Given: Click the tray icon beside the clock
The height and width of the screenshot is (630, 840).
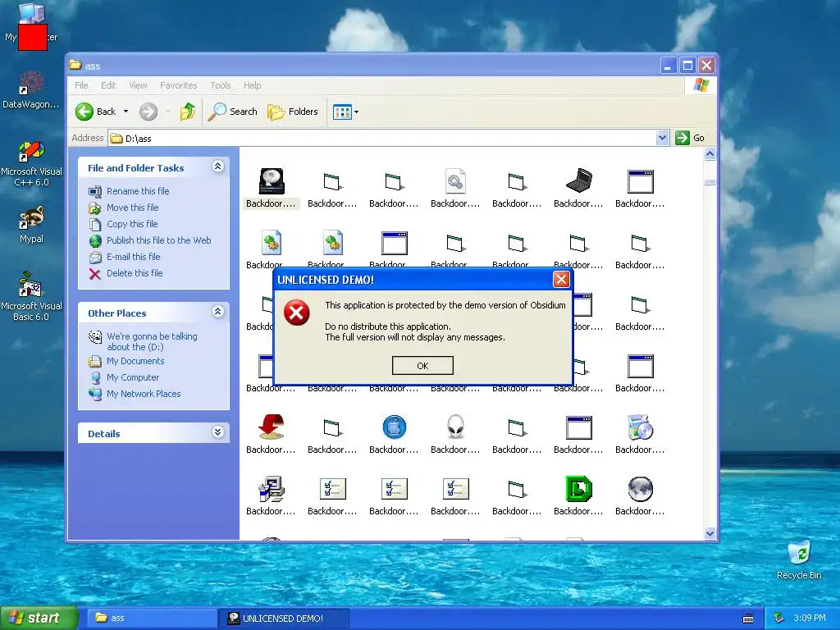Looking at the screenshot, I should point(779,619).
